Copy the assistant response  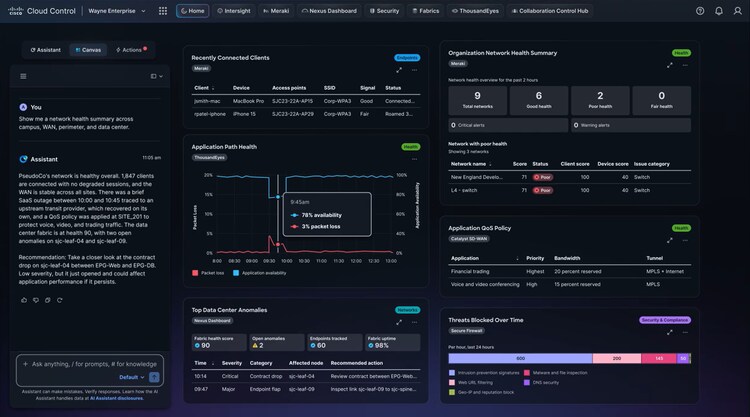tap(48, 300)
